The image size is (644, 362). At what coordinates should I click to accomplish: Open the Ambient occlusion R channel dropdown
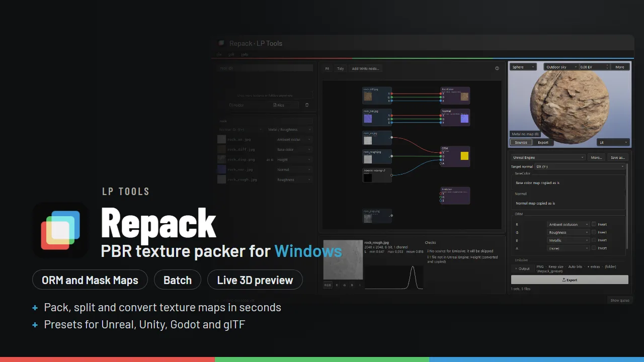click(568, 224)
